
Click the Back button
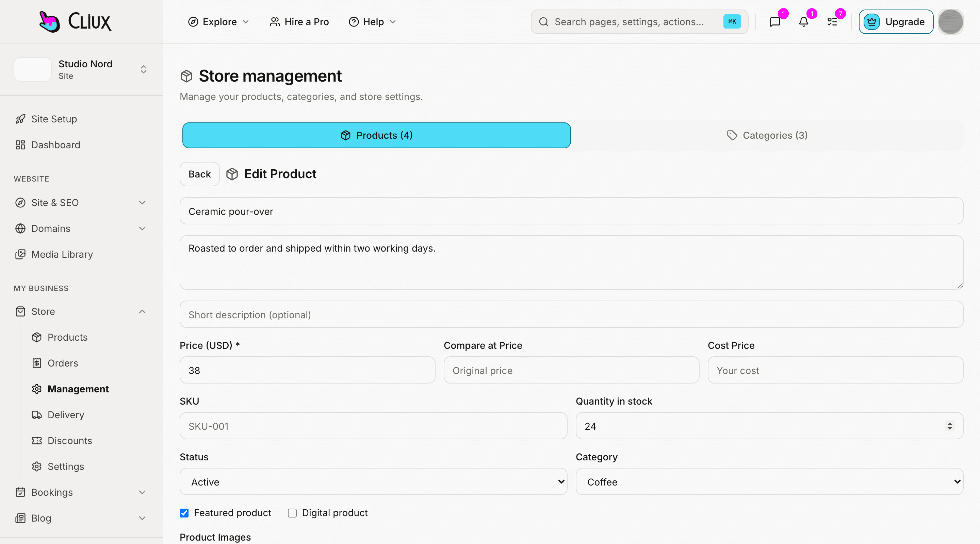click(199, 174)
